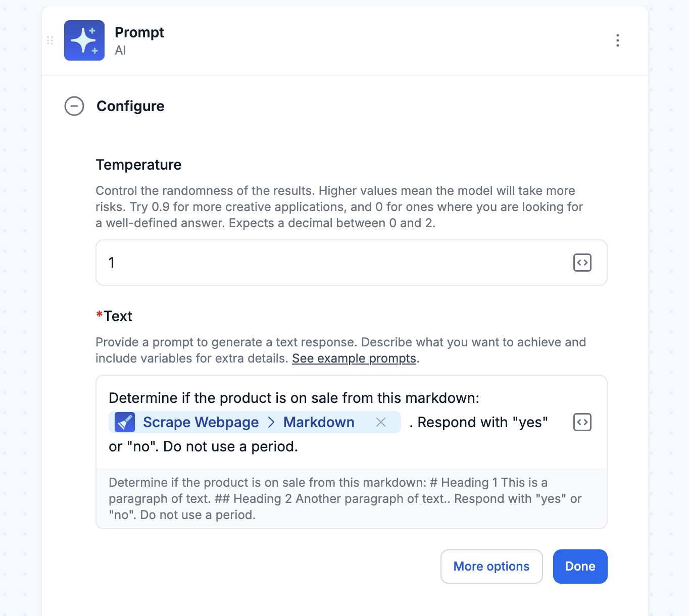Viewport: 689px width, 616px height.
Task: Open the See example prompts link
Action: [x=354, y=358]
